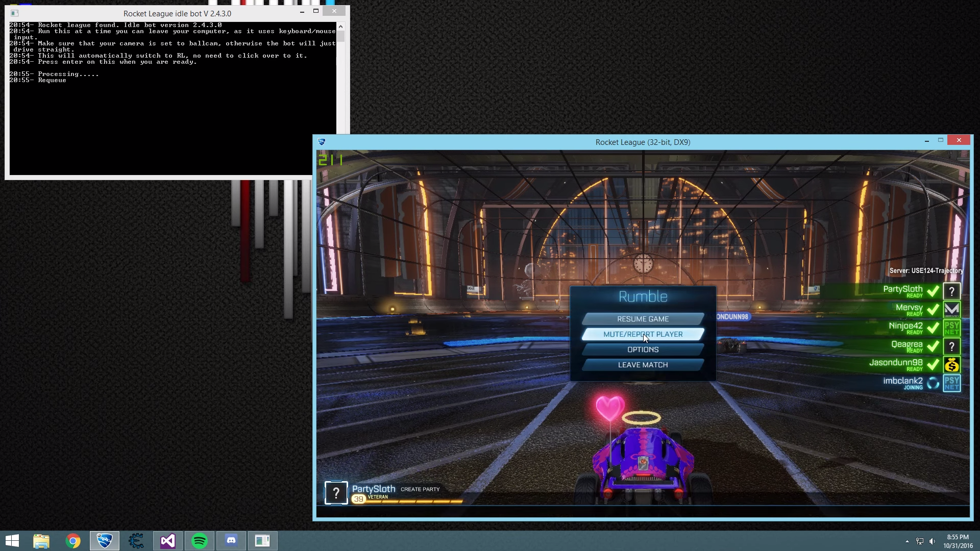
Task: Click Rocket League window title bar icon
Action: coord(322,142)
